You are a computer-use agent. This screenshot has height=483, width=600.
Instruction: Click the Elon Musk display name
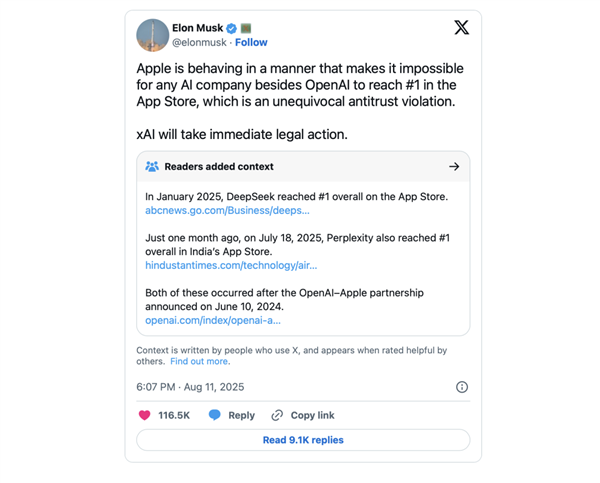coord(198,28)
